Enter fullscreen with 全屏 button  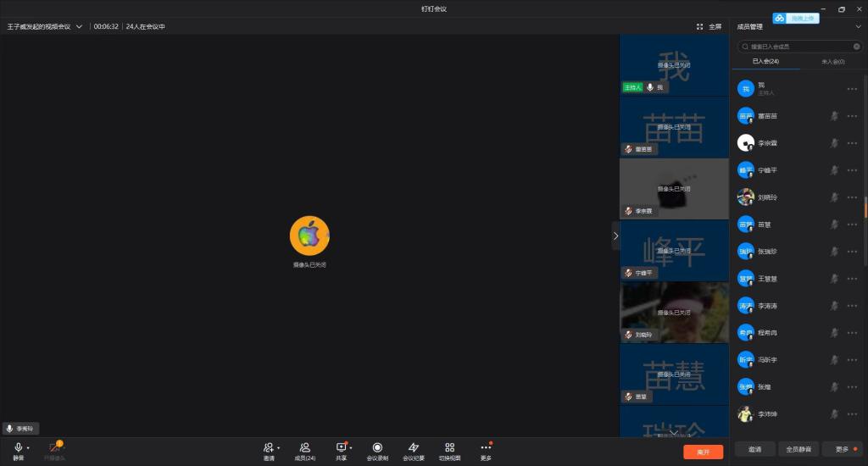coord(709,26)
